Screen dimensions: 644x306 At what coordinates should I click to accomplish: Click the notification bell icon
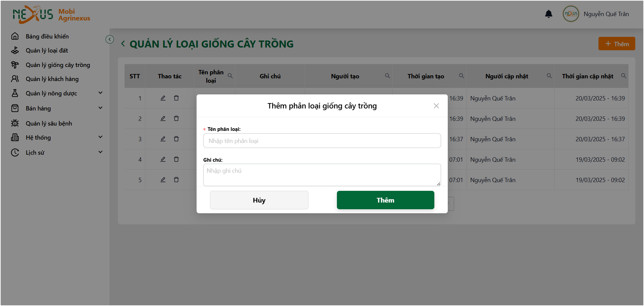coord(549,14)
